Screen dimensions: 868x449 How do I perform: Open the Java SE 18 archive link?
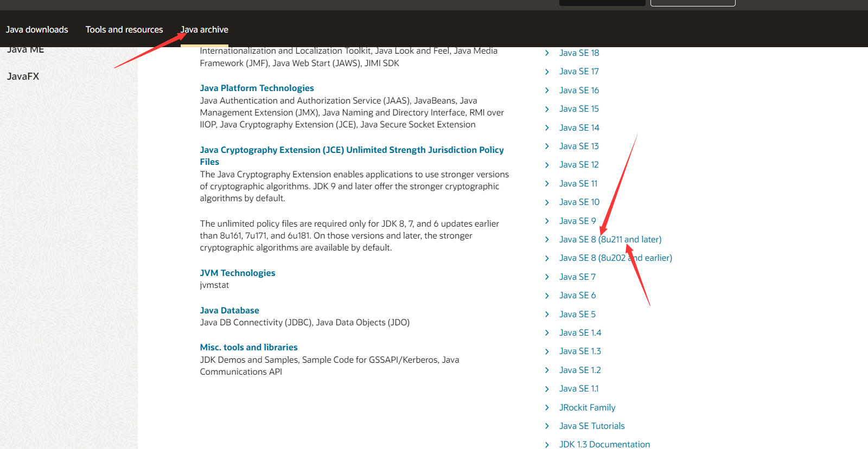click(x=579, y=53)
